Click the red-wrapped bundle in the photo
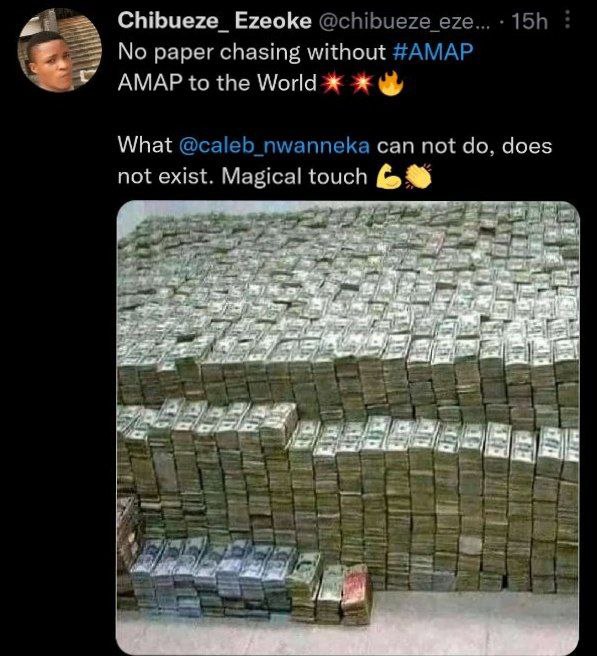 click(357, 595)
